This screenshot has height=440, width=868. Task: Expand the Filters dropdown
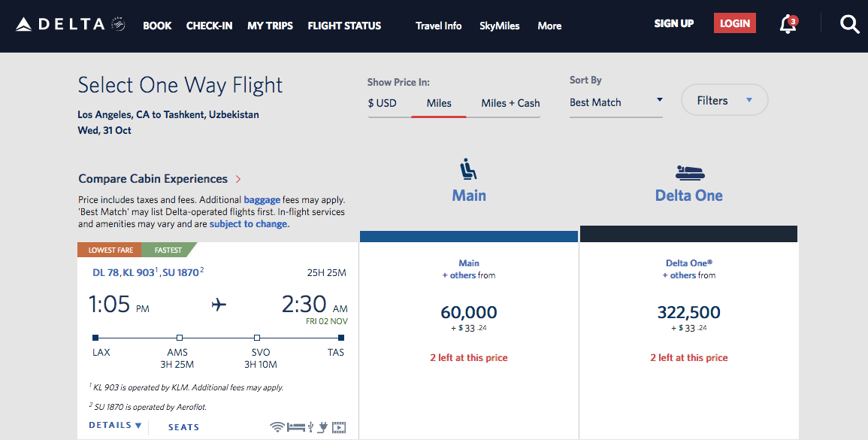[724, 100]
